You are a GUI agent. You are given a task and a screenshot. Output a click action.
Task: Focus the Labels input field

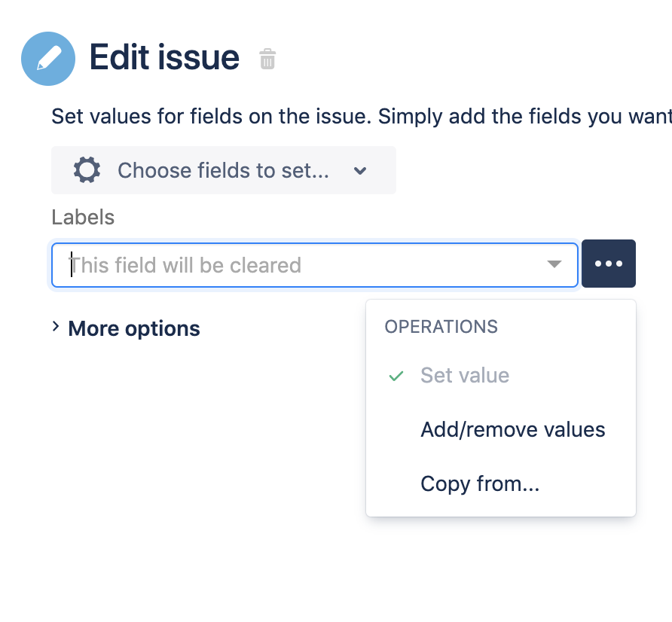[x=315, y=265]
